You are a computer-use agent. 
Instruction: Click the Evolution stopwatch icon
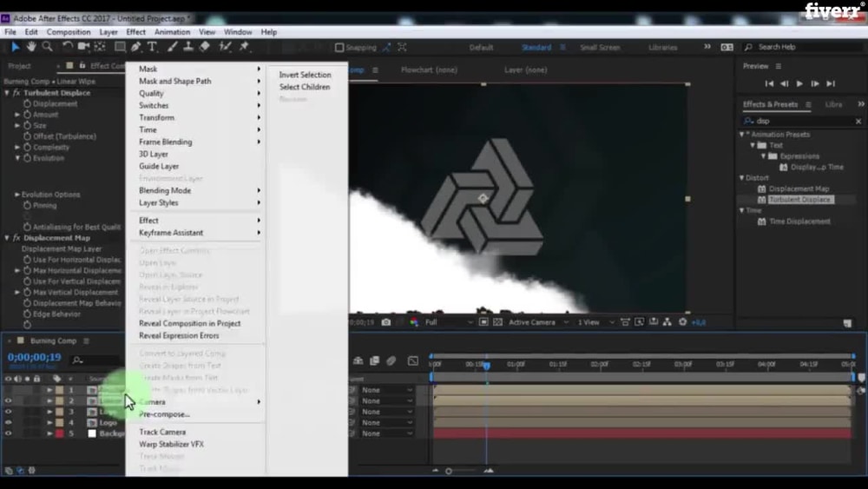[27, 158]
